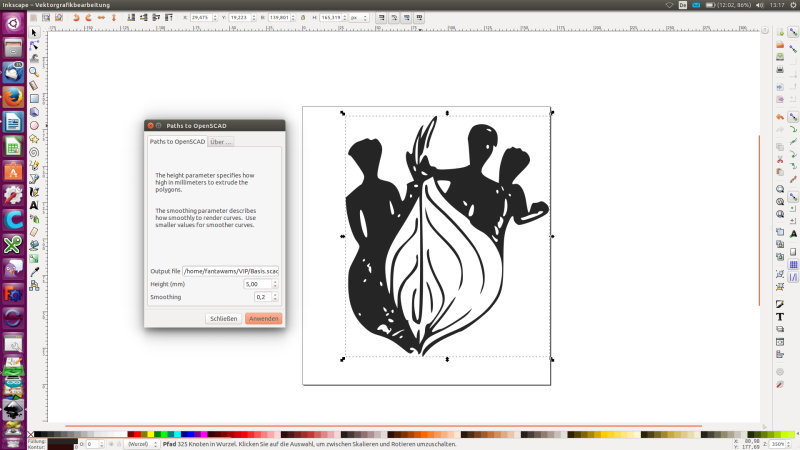The image size is (800, 450).
Task: Select the Color Dropper tool
Action: [x=34, y=271]
